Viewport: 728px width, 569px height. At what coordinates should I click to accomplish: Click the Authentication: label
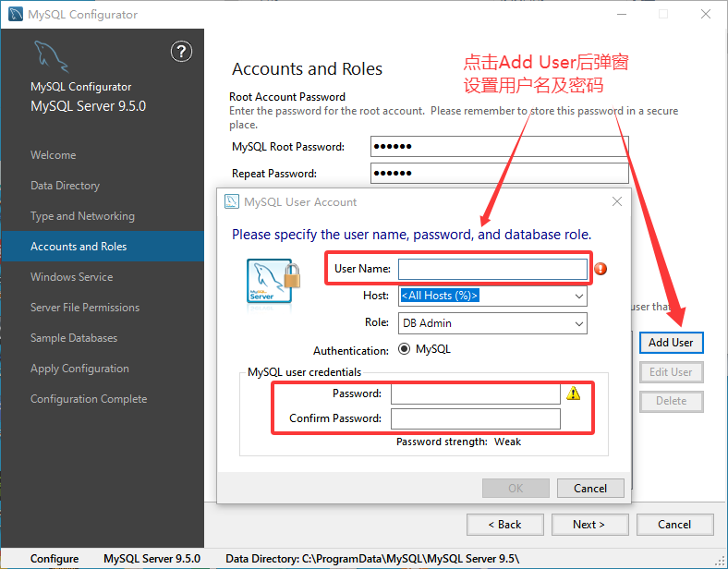click(351, 351)
